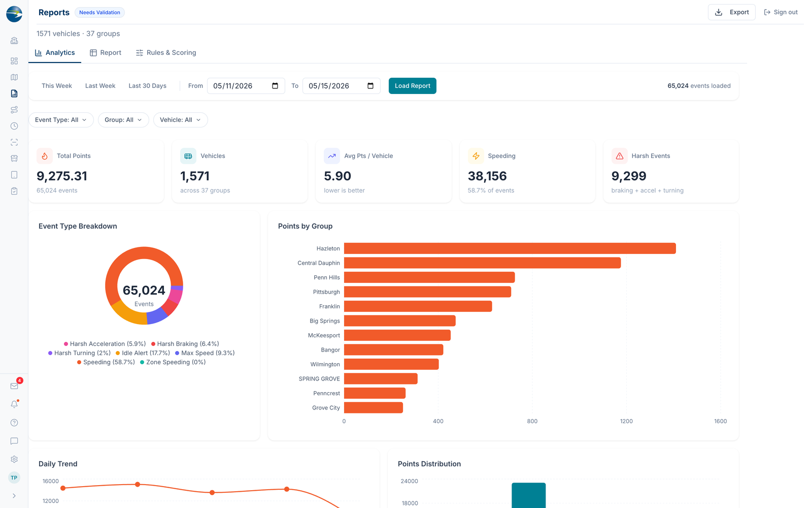Open the bus vehicles sidebar icon
This screenshot has height=508, width=812.
(14, 158)
